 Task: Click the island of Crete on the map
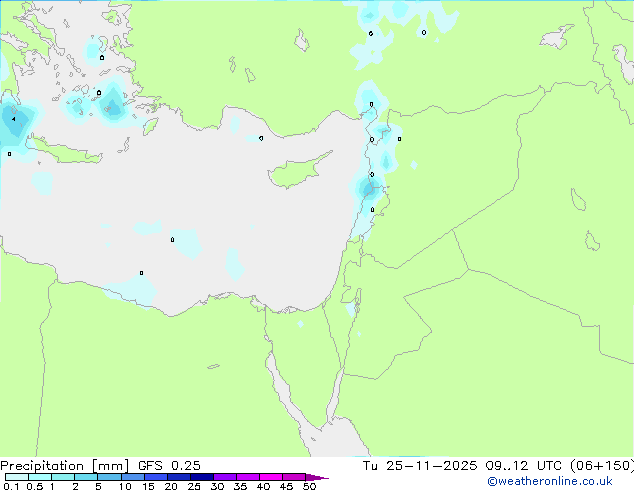point(65,150)
